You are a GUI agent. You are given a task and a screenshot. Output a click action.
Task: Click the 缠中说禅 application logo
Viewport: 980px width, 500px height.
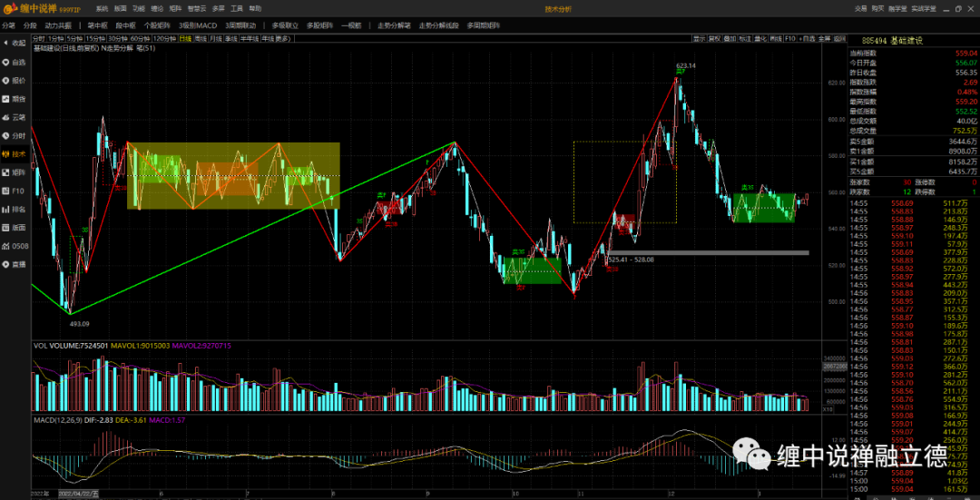pyautogui.click(x=42, y=9)
